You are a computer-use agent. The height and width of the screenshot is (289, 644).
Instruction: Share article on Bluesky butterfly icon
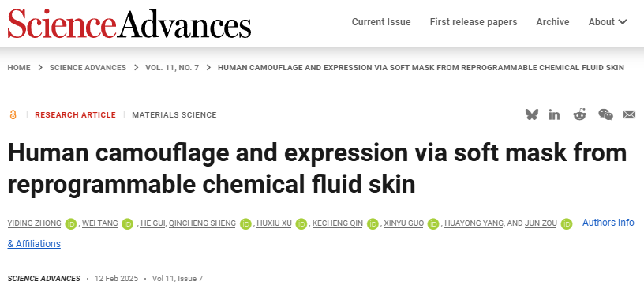click(531, 114)
